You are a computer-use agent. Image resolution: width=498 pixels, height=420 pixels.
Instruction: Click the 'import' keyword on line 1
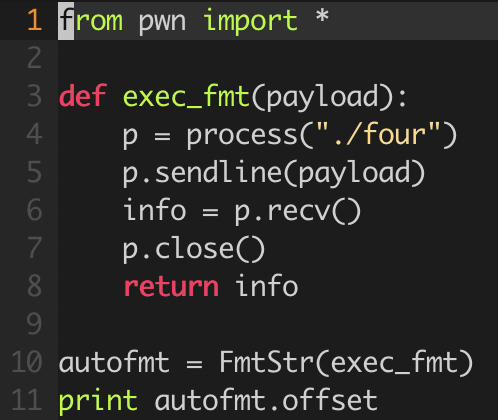250,21
